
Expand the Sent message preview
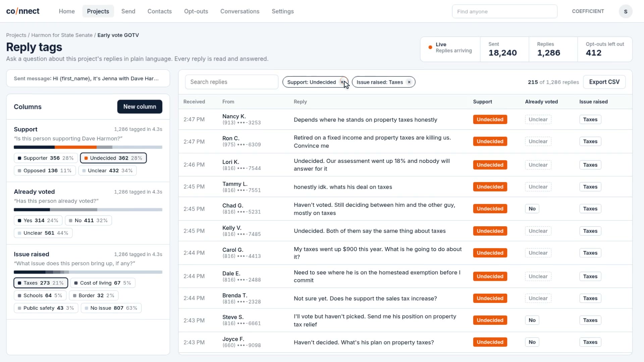[x=88, y=78]
